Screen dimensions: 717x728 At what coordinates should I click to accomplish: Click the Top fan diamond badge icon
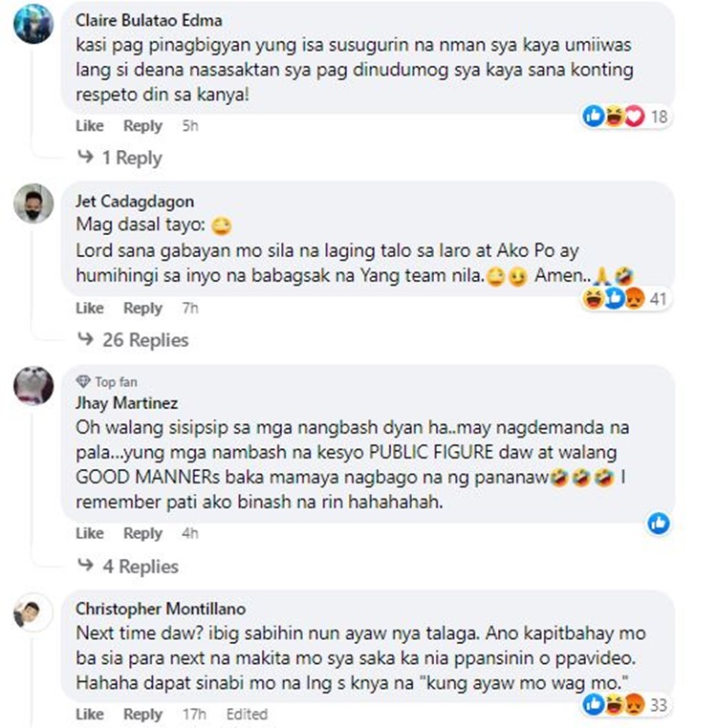point(83,381)
